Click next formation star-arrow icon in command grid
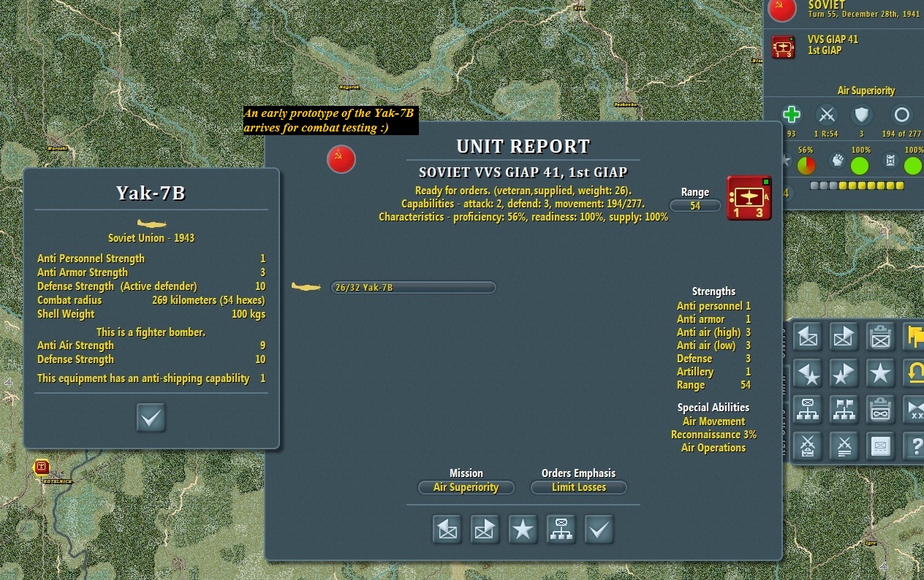This screenshot has height=580, width=924. point(844,373)
